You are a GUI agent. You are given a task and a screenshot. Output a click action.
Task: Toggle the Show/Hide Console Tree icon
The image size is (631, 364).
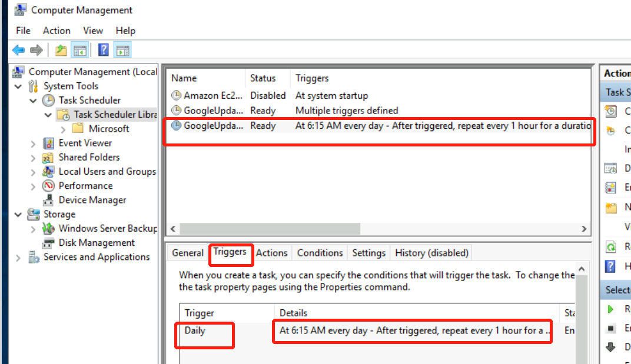80,51
